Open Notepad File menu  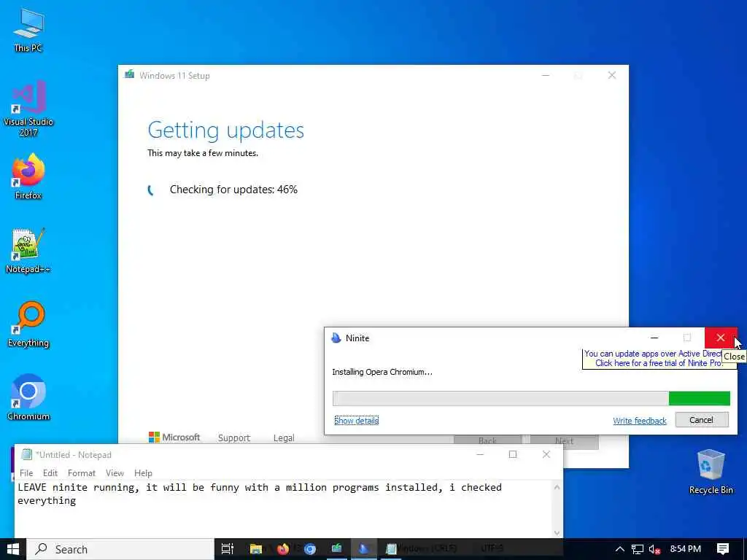click(26, 472)
